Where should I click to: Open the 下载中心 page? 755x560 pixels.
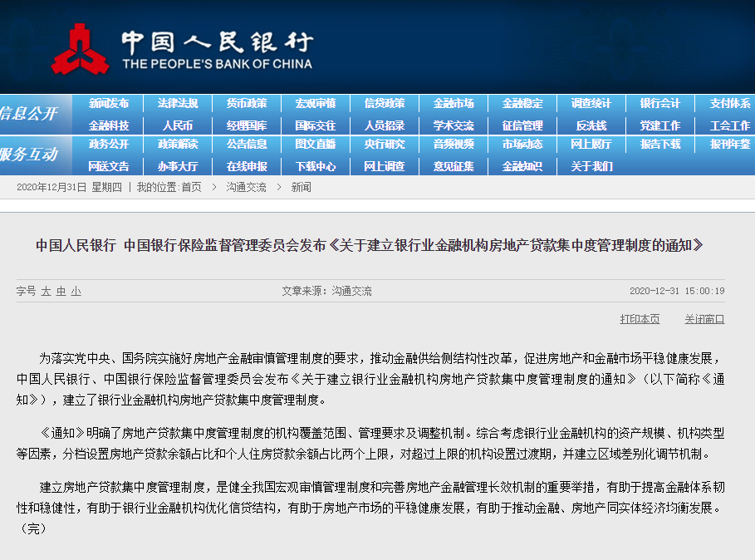tap(316, 166)
